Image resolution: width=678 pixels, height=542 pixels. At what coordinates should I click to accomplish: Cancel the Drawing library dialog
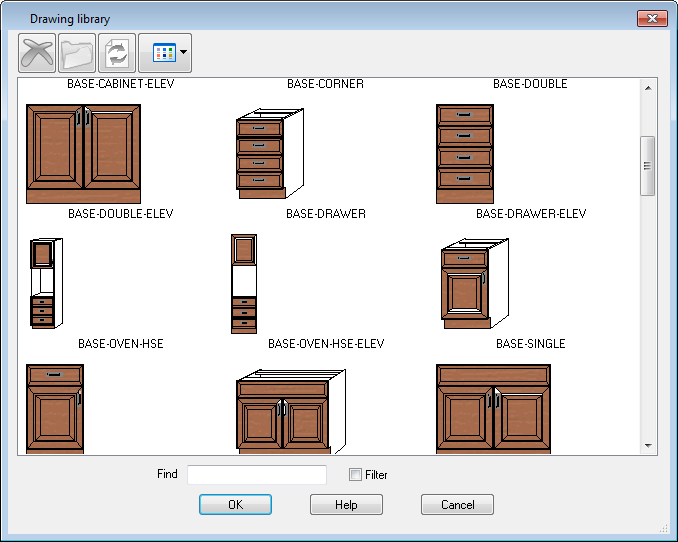click(457, 505)
